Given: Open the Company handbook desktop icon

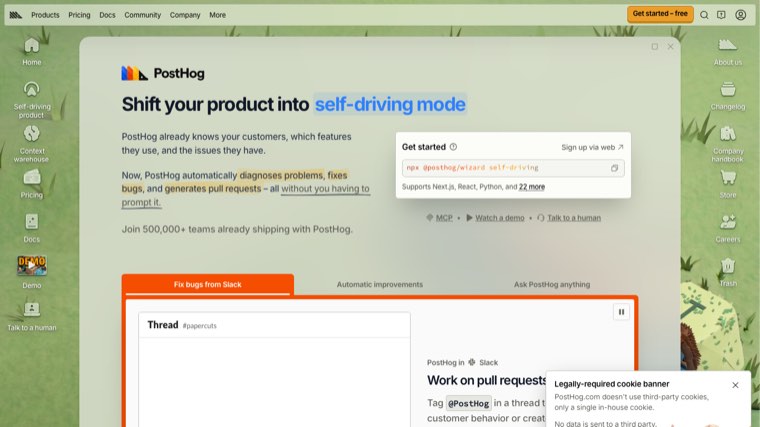Looking at the screenshot, I should coord(728,143).
